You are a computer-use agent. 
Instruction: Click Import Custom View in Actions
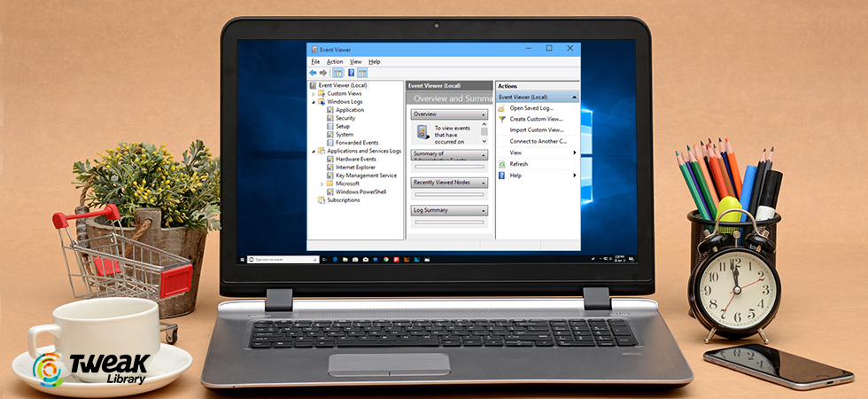[537, 130]
